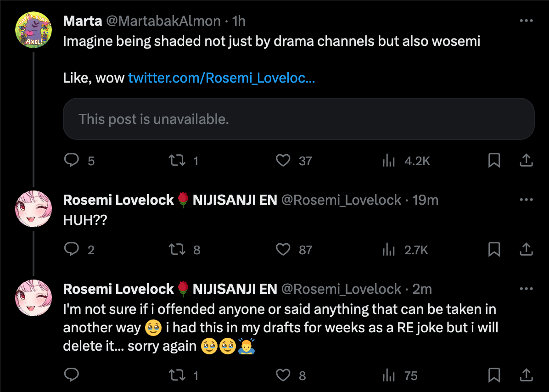
Task: Open more options on Rosemi's apology post
Action: tap(526, 289)
